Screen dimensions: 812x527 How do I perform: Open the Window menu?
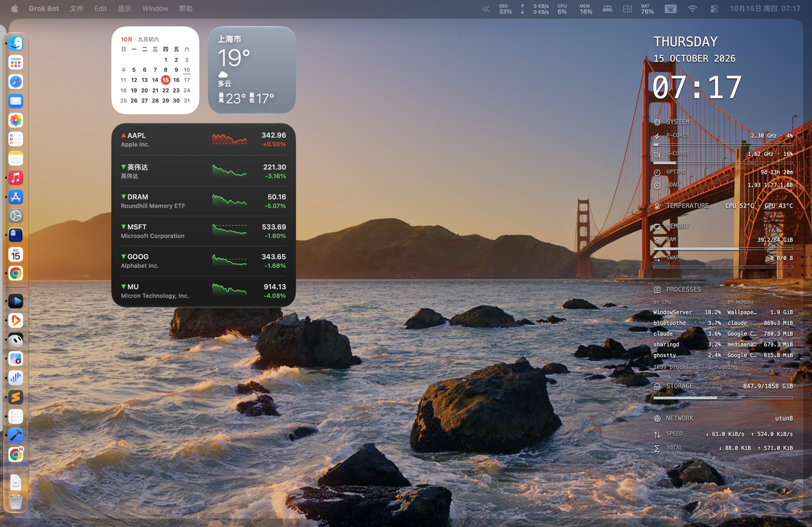click(x=155, y=9)
